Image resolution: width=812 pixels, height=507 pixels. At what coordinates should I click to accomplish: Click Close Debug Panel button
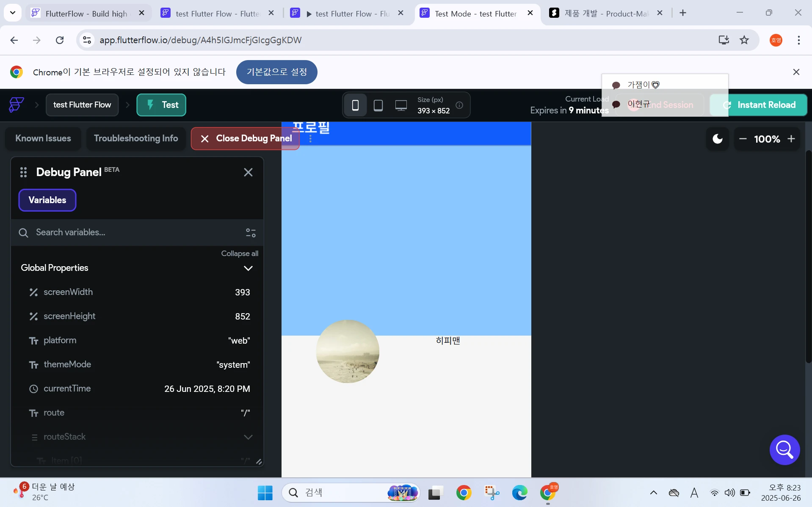click(246, 138)
